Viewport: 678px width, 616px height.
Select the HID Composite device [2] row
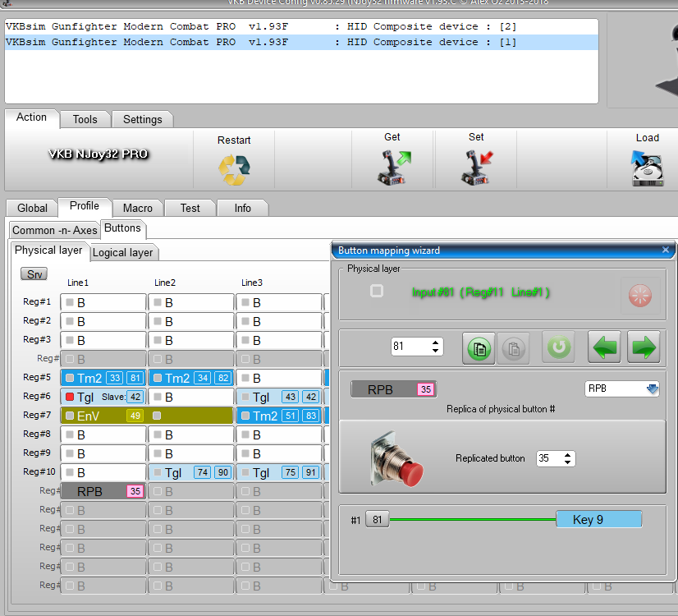pos(261,26)
